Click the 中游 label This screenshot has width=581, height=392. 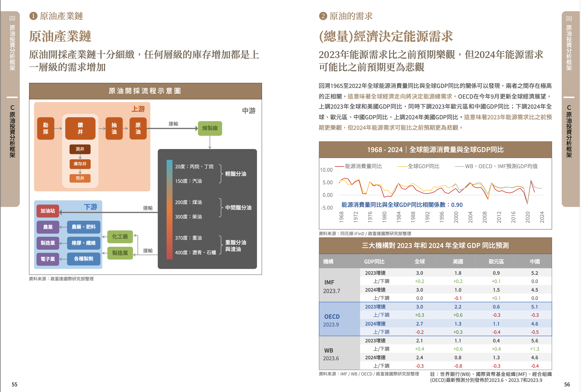(249, 111)
